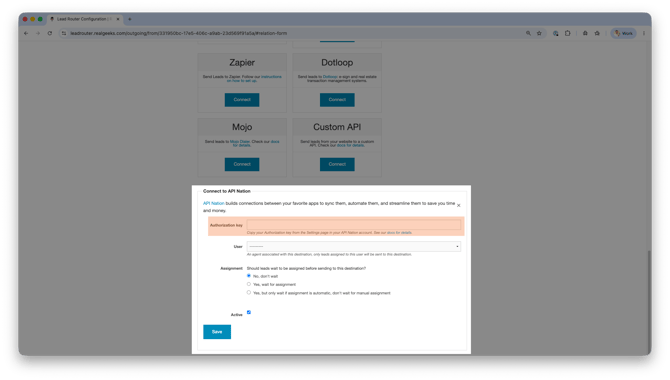Open the Work profile button
670x380 pixels.
click(623, 33)
